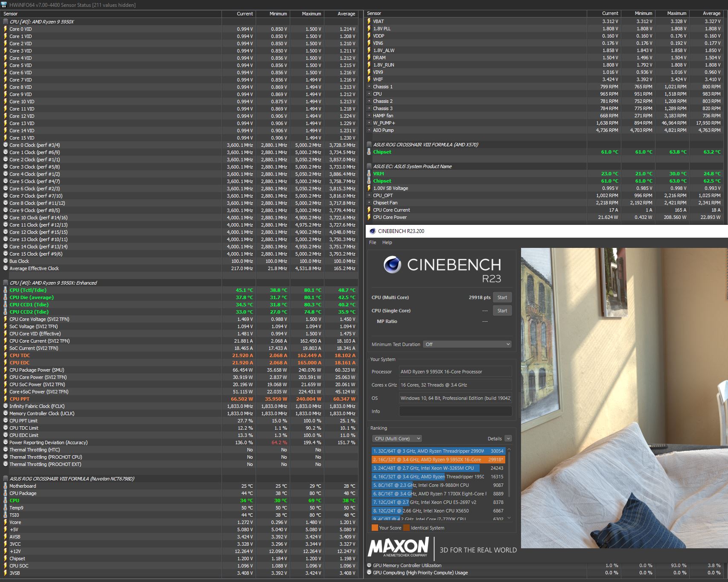The height and width of the screenshot is (582, 728).
Task: Click the HWiNFO64 app icon in the title bar
Action: coord(5,5)
